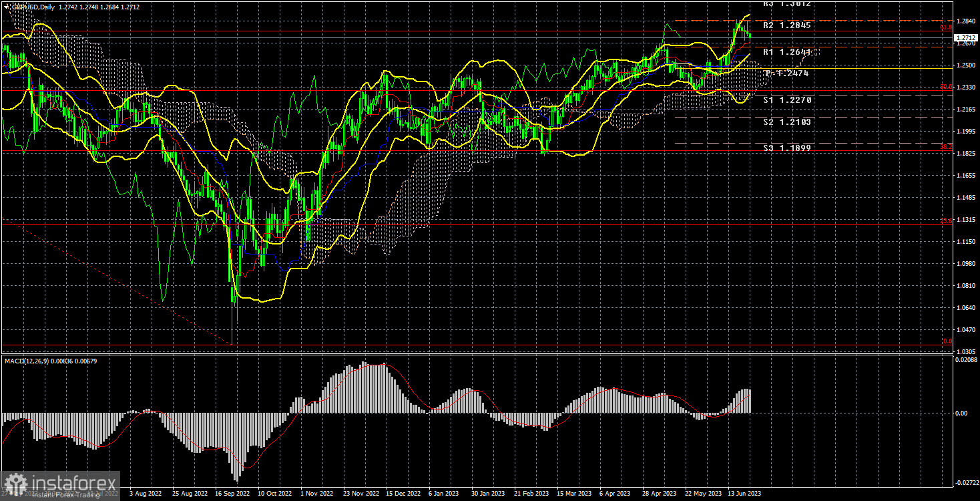Click price scale value 1.1150
This screenshot has width=980, height=501.
pyautogui.click(x=965, y=241)
